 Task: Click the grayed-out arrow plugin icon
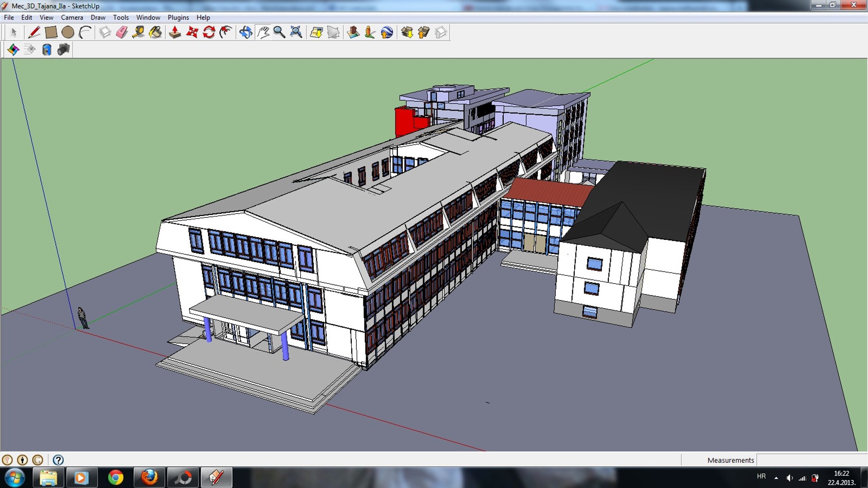[x=30, y=49]
